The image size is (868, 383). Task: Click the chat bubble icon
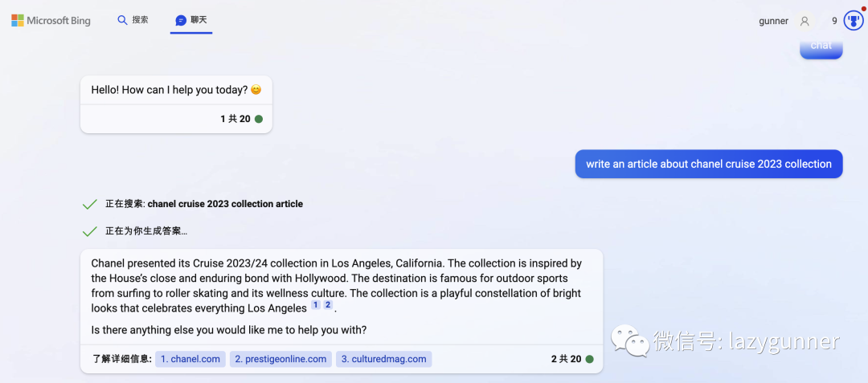click(181, 20)
